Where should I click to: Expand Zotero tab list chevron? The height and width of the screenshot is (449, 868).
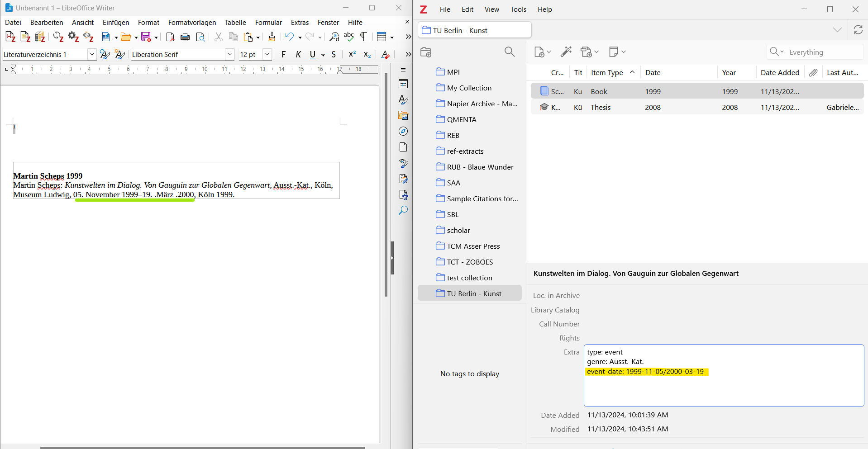pos(838,30)
